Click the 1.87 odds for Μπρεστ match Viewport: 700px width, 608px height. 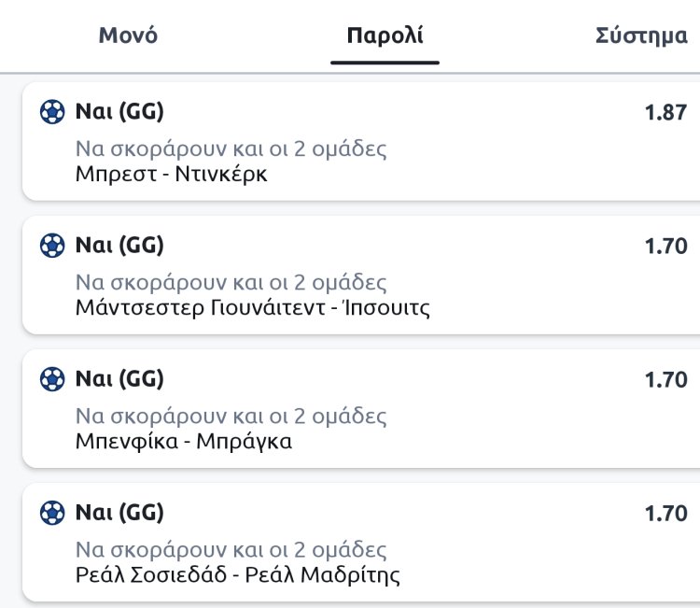665,113
